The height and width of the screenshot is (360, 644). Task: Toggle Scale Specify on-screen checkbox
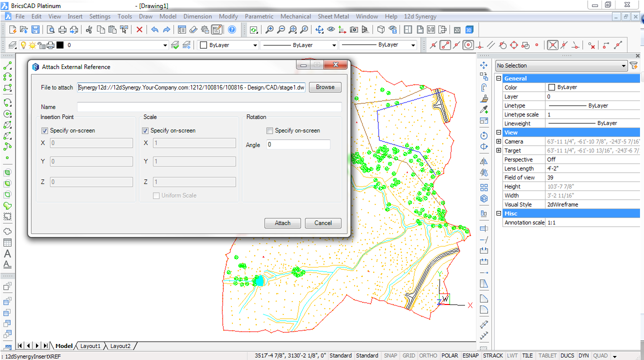[145, 130]
